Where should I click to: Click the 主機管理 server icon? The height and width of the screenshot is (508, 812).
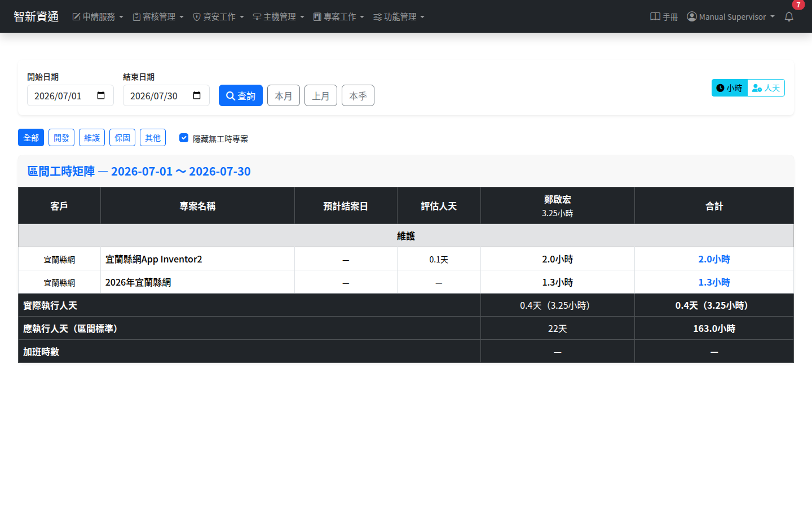[257, 17]
